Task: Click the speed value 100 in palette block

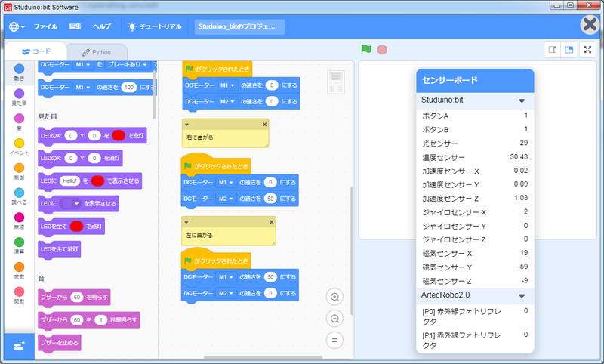Action: 128,88
